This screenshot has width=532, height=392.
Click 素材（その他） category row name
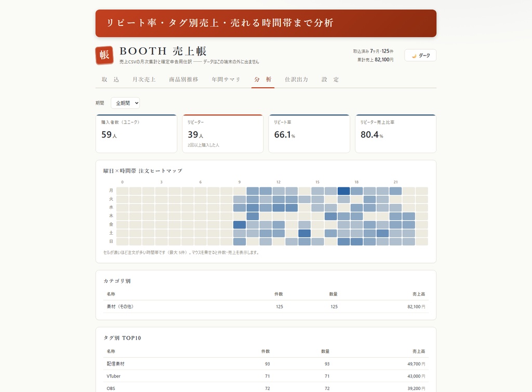(x=120, y=306)
